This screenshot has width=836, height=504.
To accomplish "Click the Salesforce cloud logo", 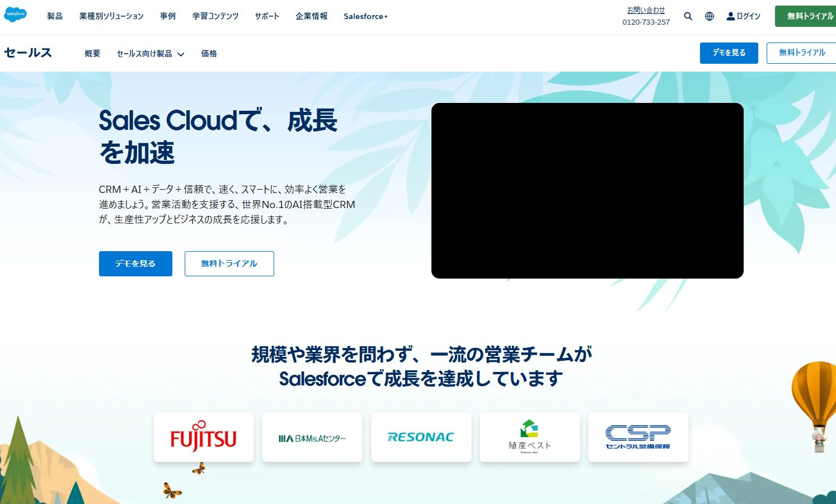I will (15, 15).
